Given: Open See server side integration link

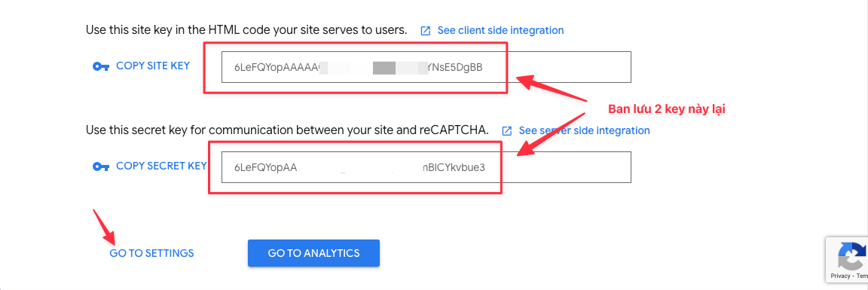Looking at the screenshot, I should [584, 131].
